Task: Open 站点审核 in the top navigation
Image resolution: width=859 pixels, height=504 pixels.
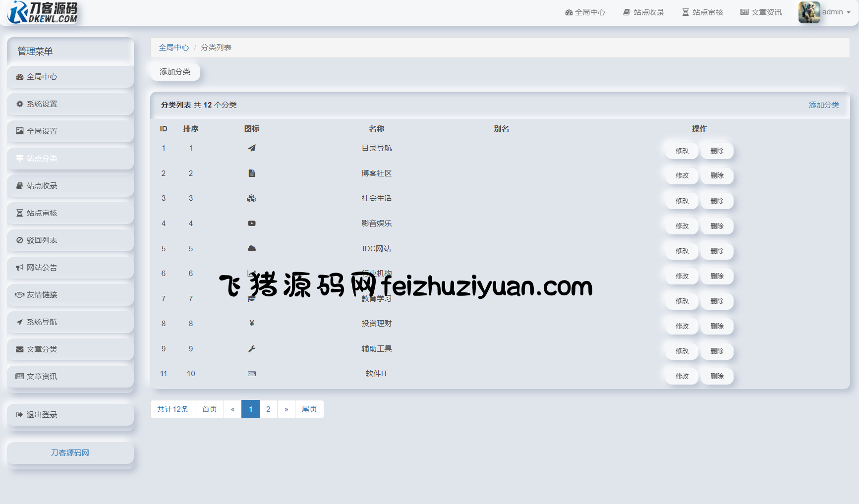Action: coord(702,12)
